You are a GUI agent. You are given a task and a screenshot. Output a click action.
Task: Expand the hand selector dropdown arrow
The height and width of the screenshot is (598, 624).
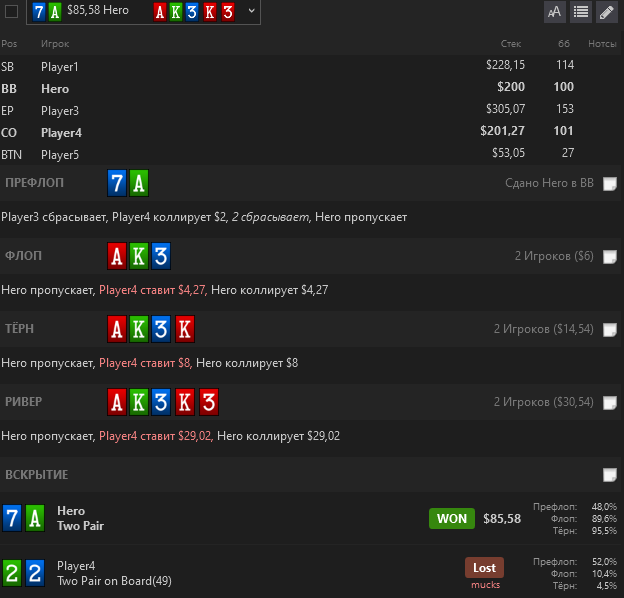(x=252, y=11)
